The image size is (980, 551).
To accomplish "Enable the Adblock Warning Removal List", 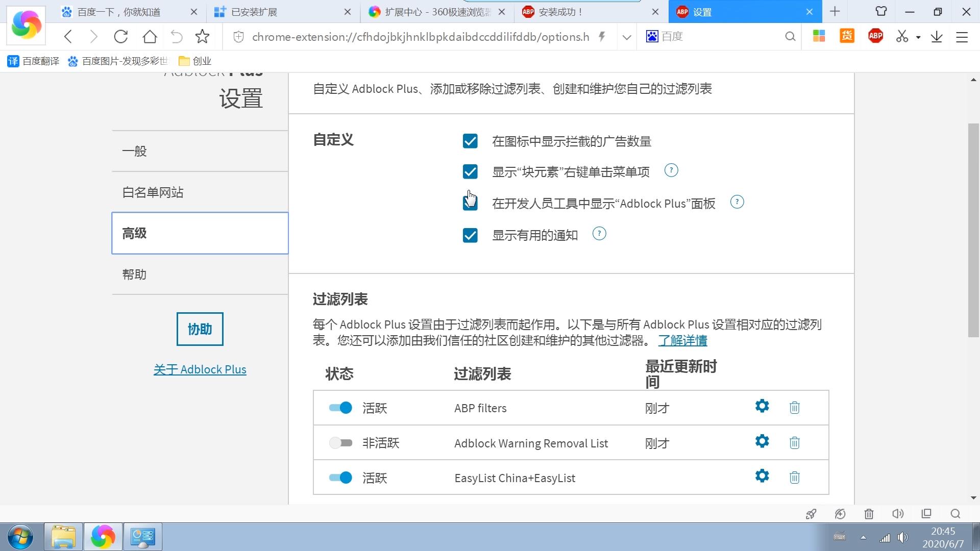I will 340,443.
